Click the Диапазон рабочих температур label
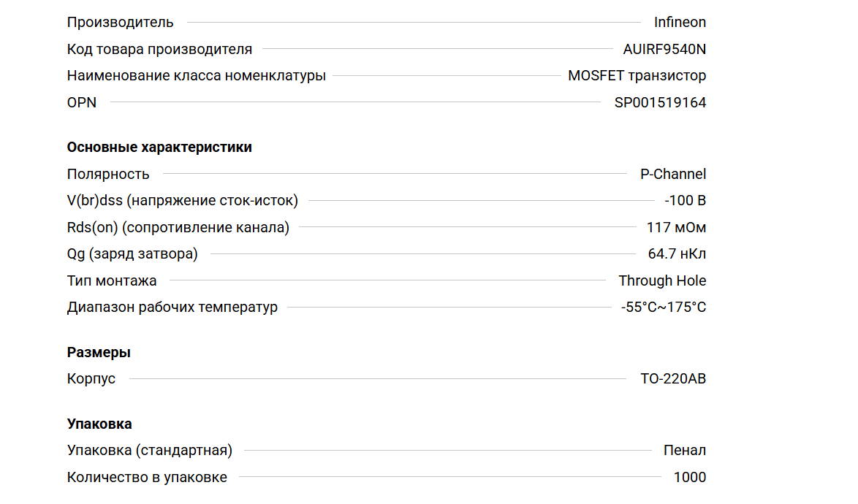 coord(172,307)
